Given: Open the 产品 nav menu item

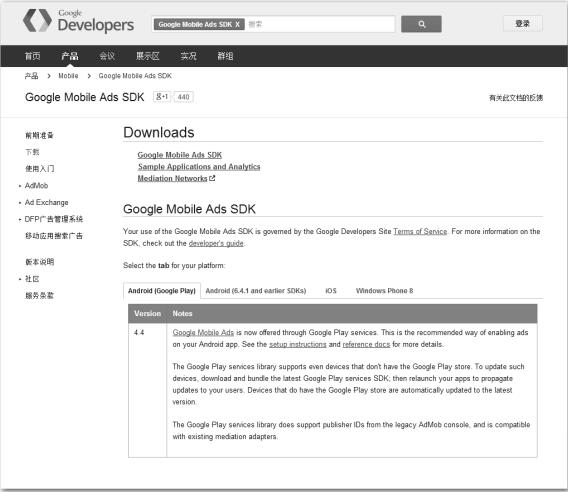Looking at the screenshot, I should point(70,56).
